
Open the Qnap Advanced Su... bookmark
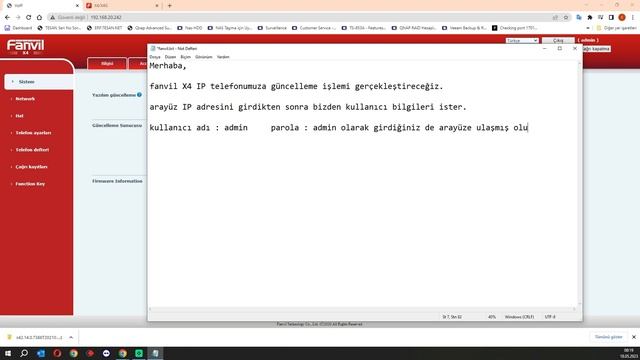point(149,28)
